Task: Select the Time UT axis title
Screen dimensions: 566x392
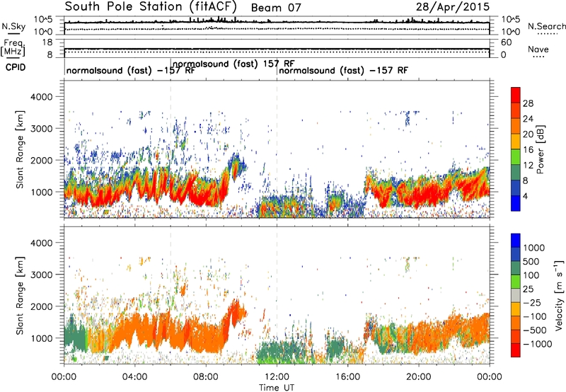Action: tap(277, 388)
